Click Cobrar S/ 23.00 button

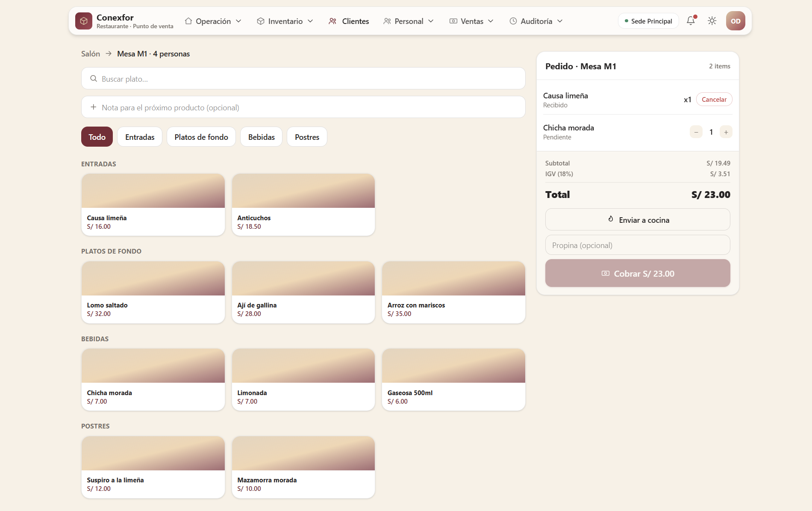638,274
